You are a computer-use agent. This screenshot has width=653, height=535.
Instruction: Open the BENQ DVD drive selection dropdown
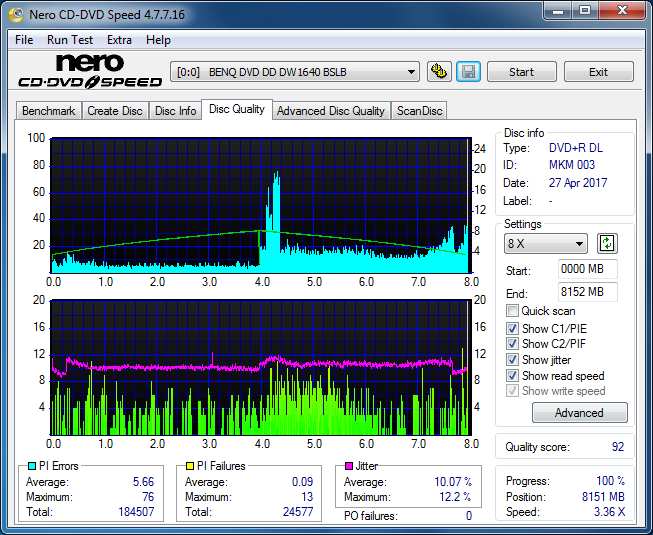[295, 72]
